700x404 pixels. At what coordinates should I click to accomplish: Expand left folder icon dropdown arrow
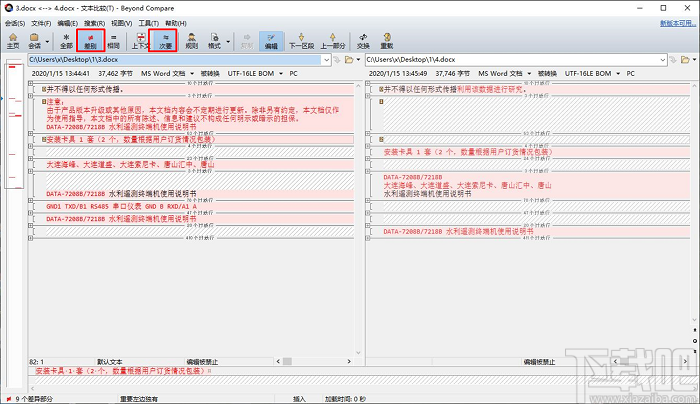(x=358, y=60)
